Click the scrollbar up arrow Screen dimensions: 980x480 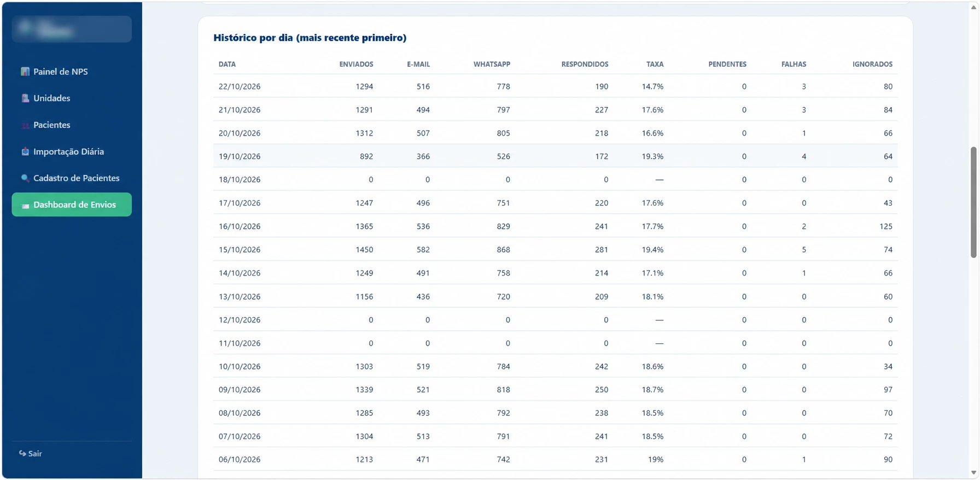[973, 7]
